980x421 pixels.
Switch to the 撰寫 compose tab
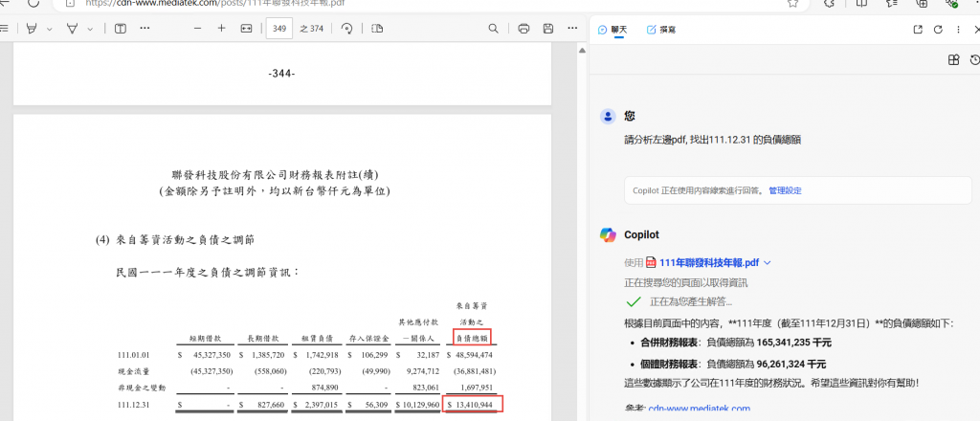pos(661,30)
